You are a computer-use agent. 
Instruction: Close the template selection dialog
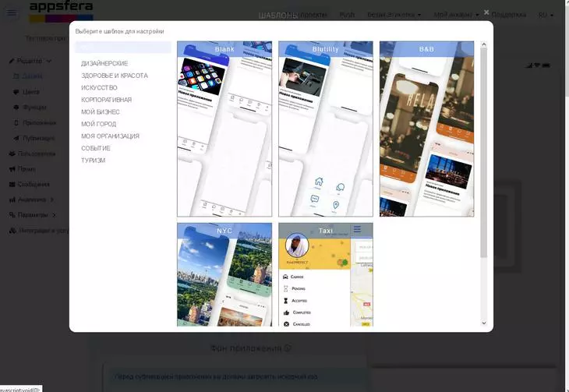pos(486,12)
